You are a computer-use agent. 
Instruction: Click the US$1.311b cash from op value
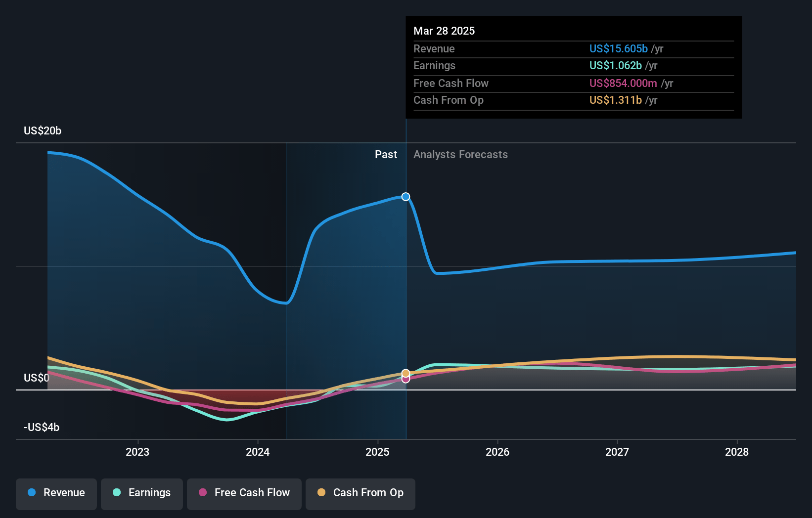point(615,100)
